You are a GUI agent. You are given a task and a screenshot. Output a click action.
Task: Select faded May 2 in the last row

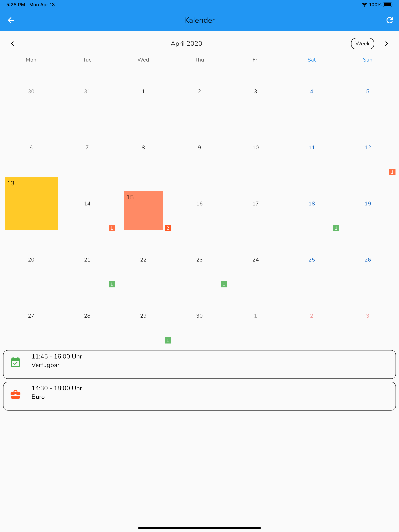(x=311, y=316)
